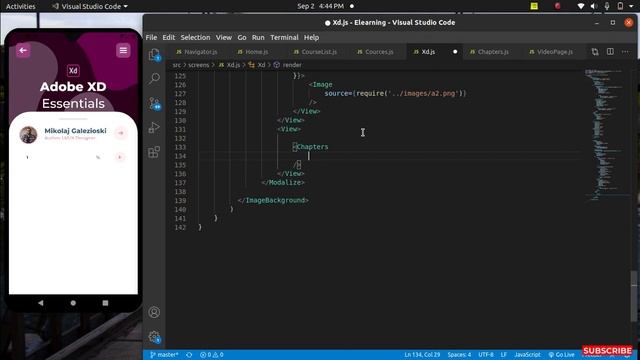Open the master branch selector in status bar
This screenshot has width=640, height=360.
164,355
